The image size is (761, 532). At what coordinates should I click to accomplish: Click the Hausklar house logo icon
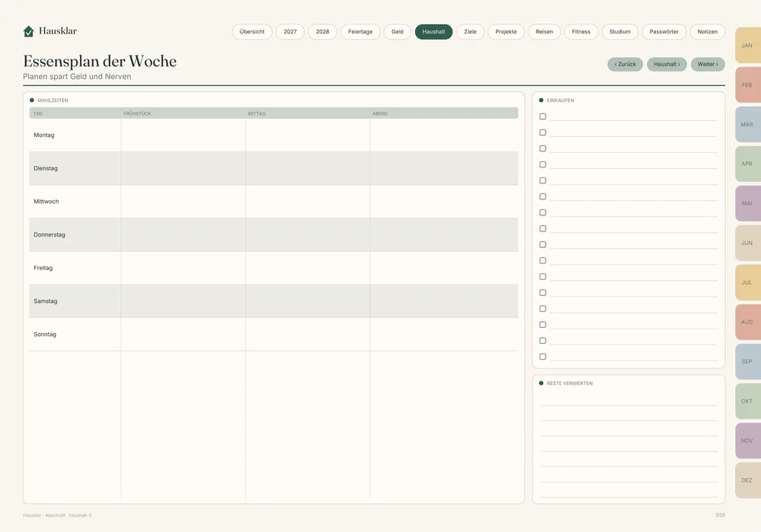[29, 31]
